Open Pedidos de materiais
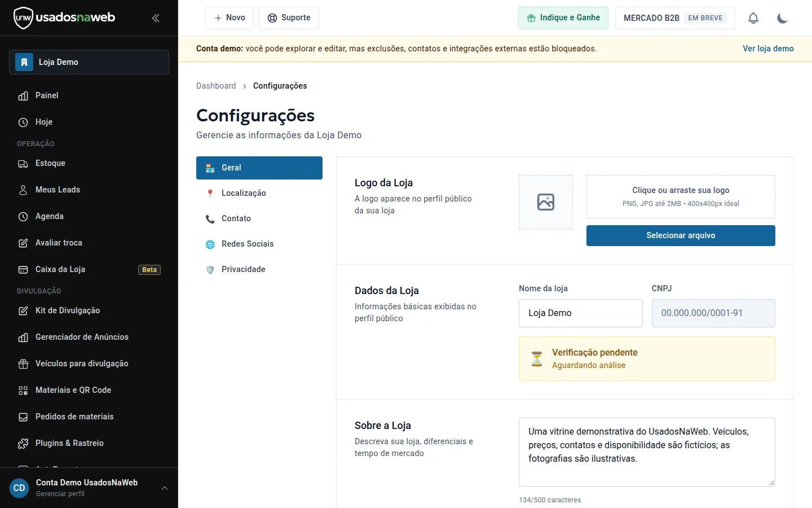The width and height of the screenshot is (812, 508). coord(89,417)
